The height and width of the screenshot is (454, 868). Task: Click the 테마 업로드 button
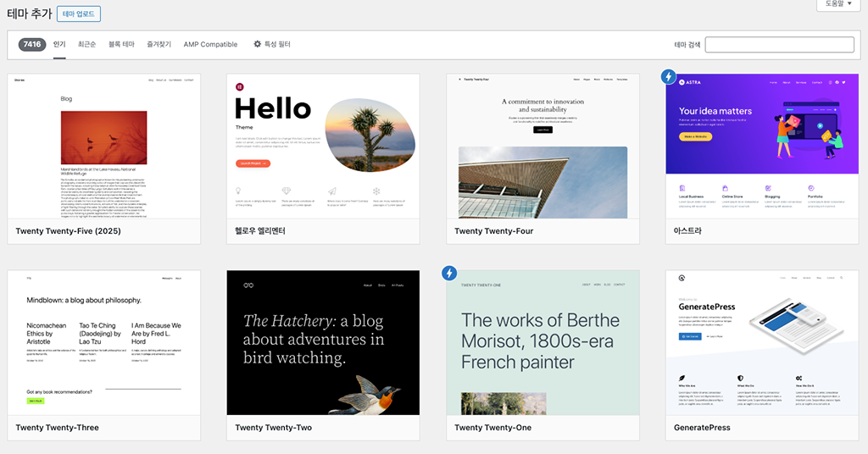click(79, 14)
